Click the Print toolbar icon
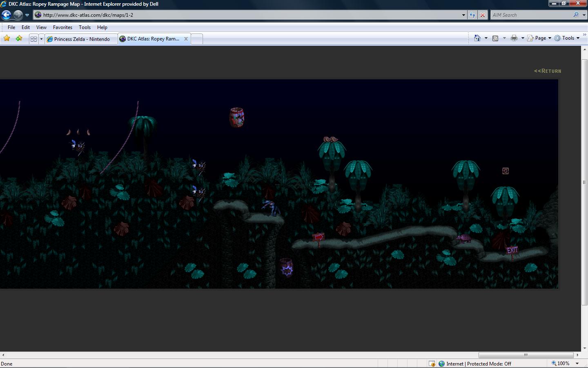Image resolution: width=588 pixels, height=368 pixels. [x=514, y=38]
